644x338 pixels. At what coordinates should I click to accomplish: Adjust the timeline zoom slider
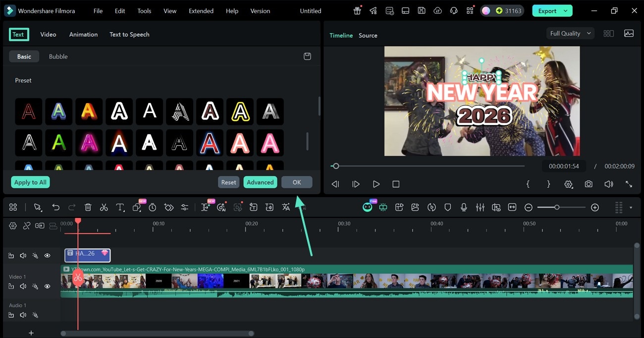click(557, 207)
